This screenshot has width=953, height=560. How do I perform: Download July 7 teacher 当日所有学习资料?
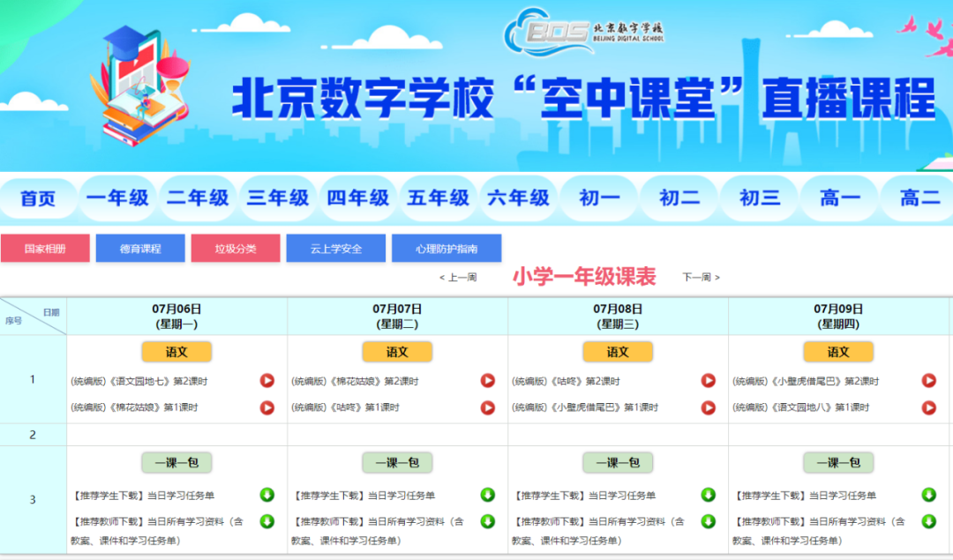(488, 520)
